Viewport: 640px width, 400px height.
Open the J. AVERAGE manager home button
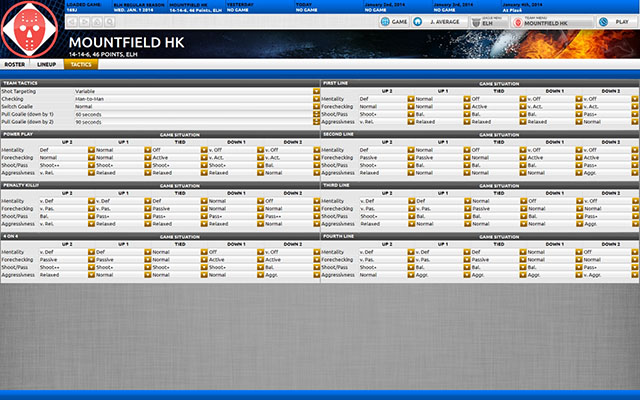(x=439, y=22)
